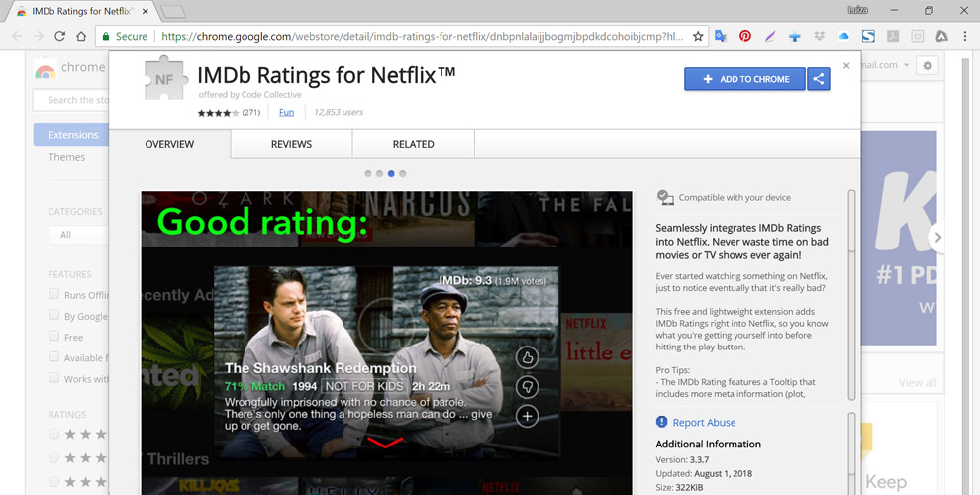This screenshot has width=980, height=495.
Task: Open the account email dropdown arrow
Action: (906, 65)
